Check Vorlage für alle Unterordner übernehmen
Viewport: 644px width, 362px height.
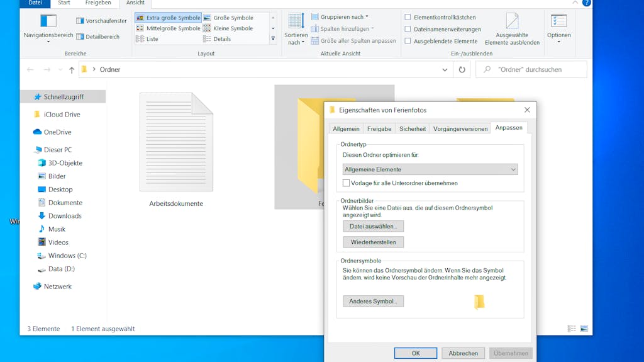pos(347,183)
